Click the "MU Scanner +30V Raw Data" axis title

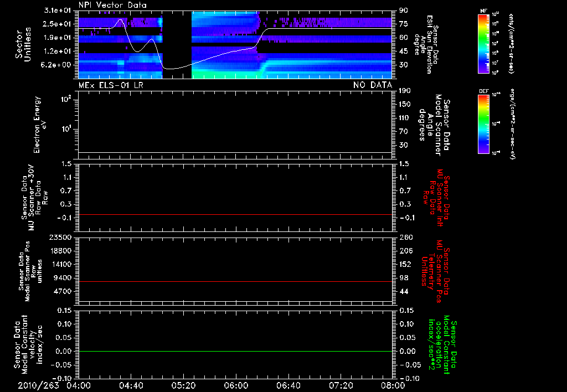pyautogui.click(x=34, y=198)
